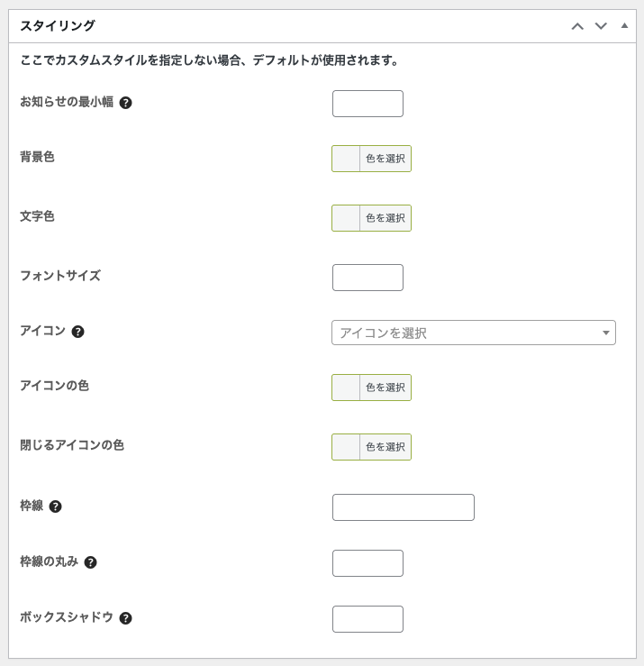Click help icon next to 枠線
This screenshot has height=666, width=644.
[56, 506]
